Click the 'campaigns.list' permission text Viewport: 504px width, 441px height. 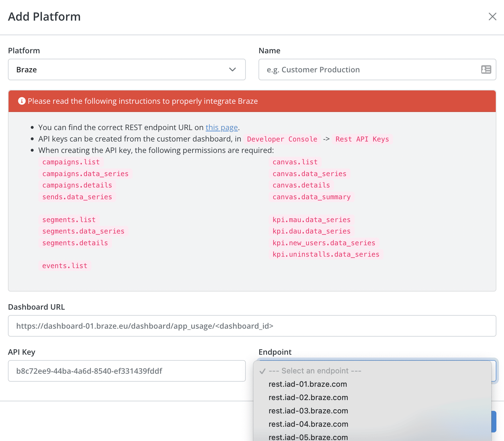tap(71, 162)
